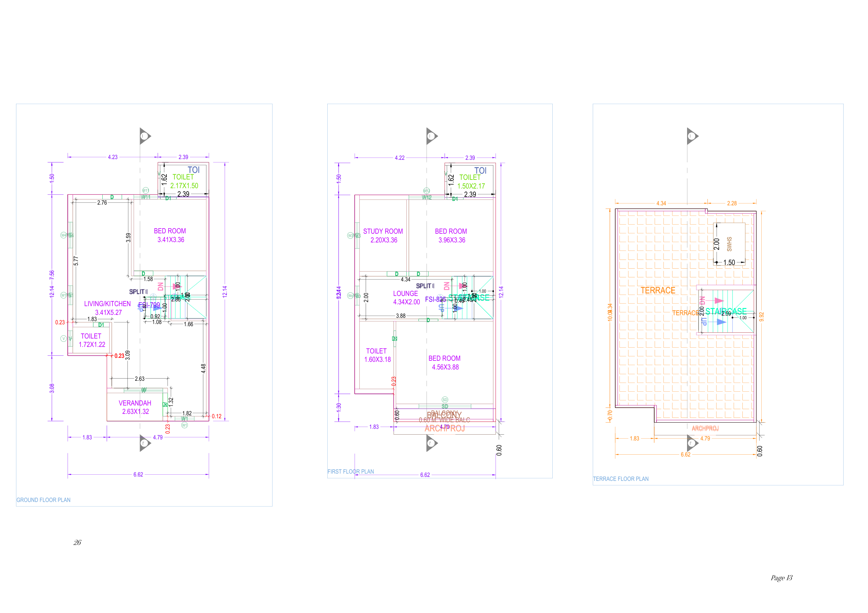Click the SWHS box on the terrace
This screenshot has height=613, width=868.
(729, 244)
